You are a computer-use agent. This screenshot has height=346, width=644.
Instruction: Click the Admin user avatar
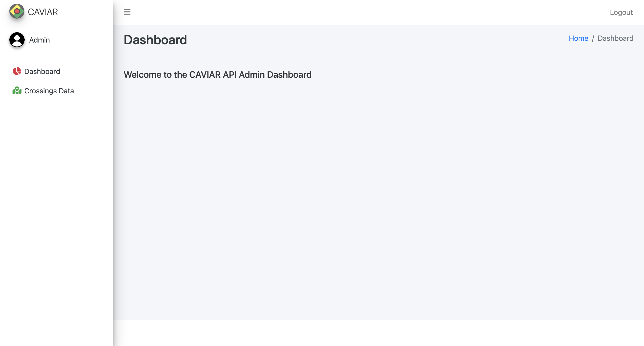pos(17,40)
